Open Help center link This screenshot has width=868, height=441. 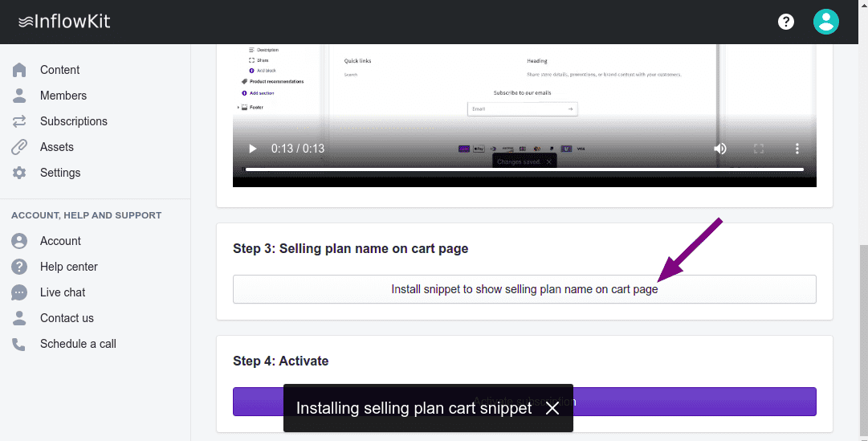69,267
